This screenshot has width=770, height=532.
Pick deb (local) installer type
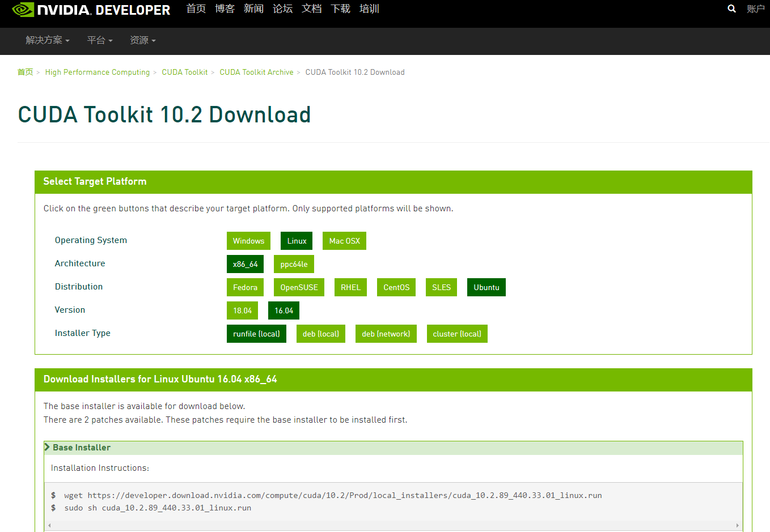[321, 334]
